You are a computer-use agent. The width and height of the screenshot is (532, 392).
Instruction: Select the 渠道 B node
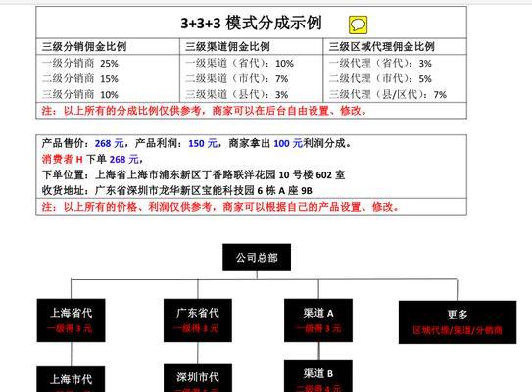coord(318,375)
